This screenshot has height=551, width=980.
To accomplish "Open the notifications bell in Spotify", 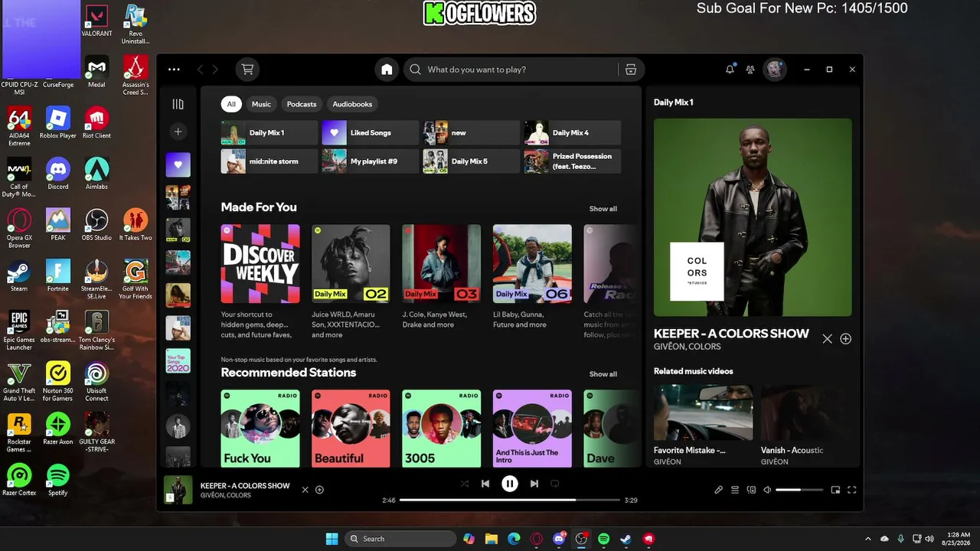I will pos(730,70).
